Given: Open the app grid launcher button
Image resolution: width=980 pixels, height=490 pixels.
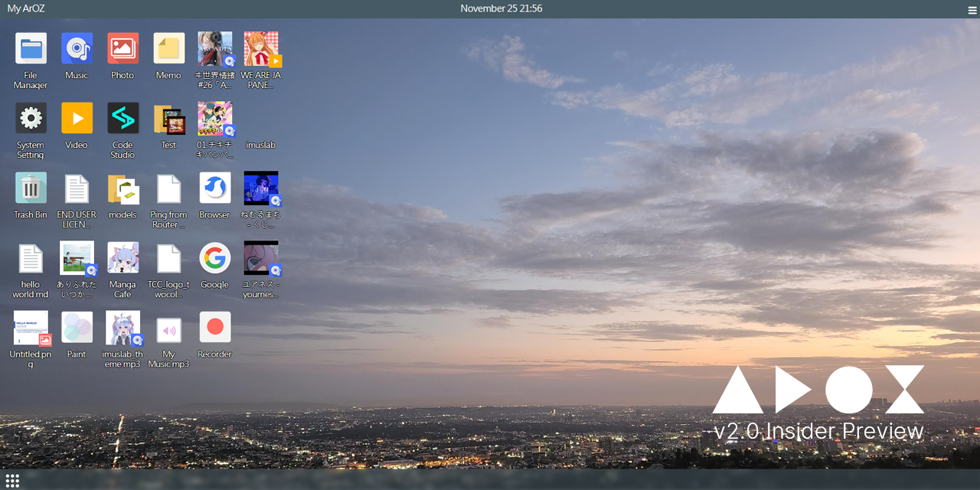Looking at the screenshot, I should [x=12, y=480].
